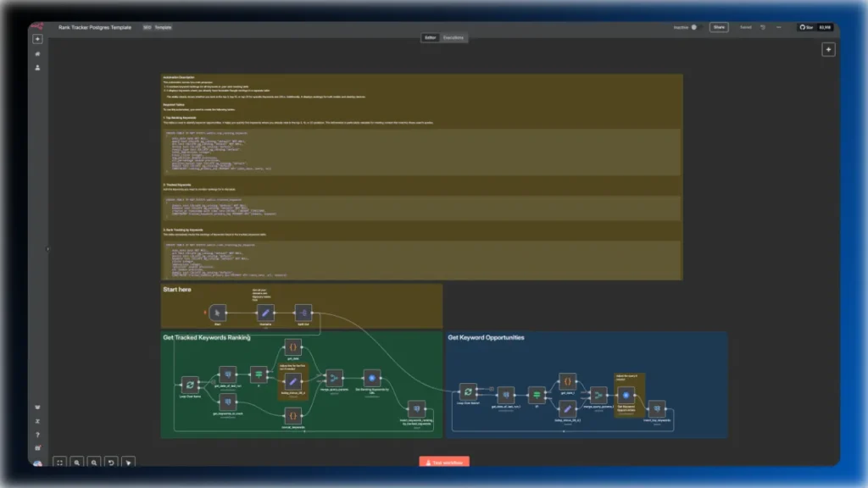Click the Get Keyword Opportunities title
Viewport: 868px width, 488px height.
(x=486, y=337)
